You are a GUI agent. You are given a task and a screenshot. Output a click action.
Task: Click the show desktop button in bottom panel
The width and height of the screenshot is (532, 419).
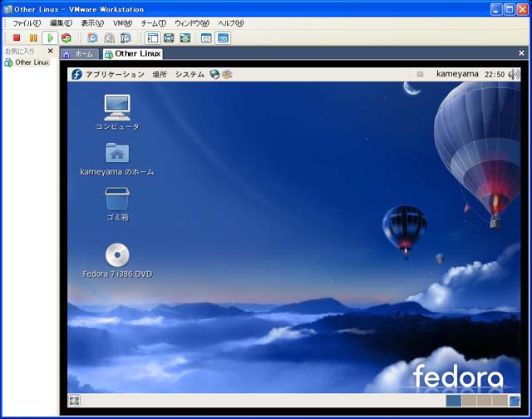[x=74, y=401]
